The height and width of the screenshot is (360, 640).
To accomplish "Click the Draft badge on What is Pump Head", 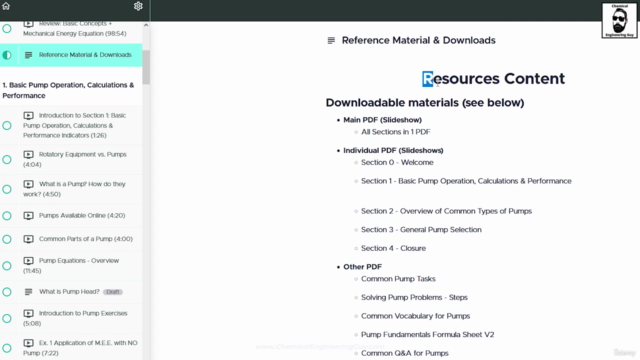I will pos(113,292).
